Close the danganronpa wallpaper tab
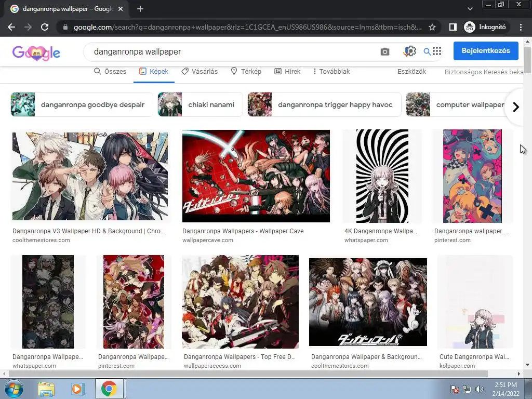532x399 pixels. click(121, 9)
